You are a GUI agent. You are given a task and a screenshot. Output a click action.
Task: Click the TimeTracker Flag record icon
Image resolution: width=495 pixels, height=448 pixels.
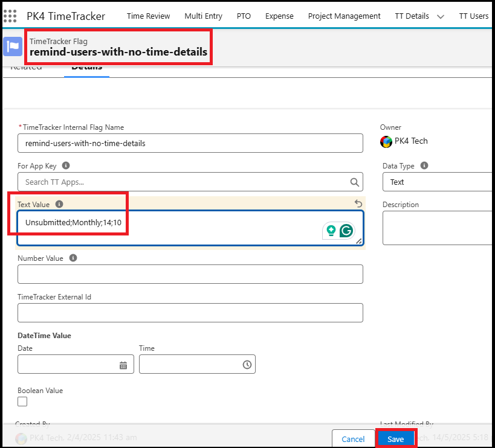(x=13, y=46)
